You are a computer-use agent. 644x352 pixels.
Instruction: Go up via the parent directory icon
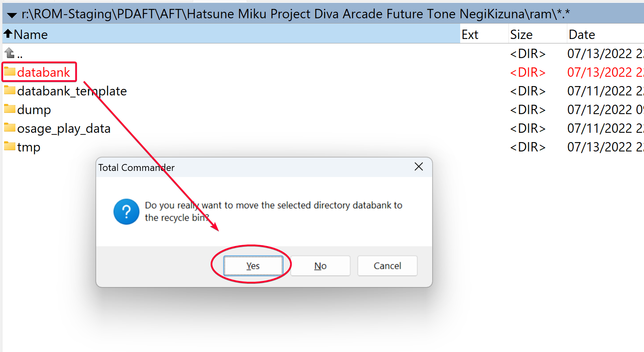click(9, 53)
